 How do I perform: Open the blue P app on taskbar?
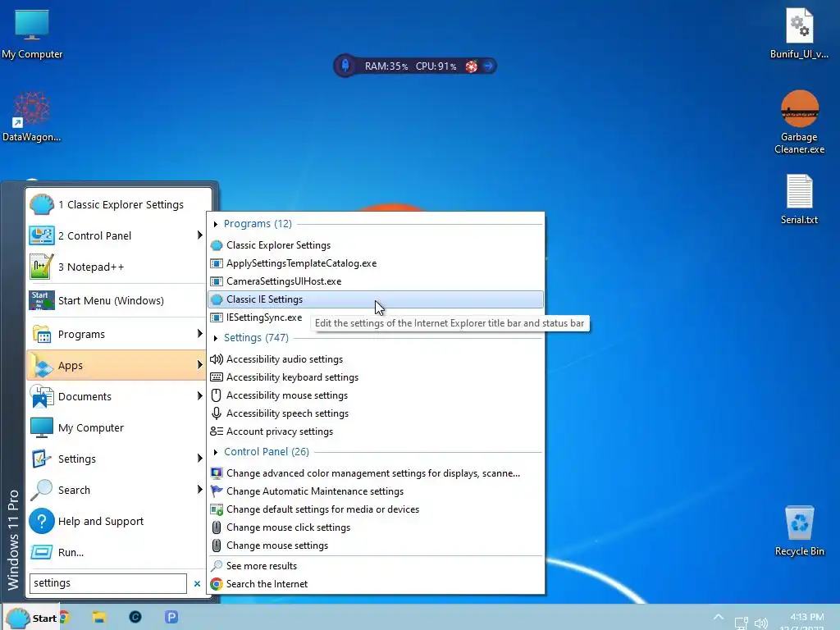pyautogui.click(x=171, y=617)
